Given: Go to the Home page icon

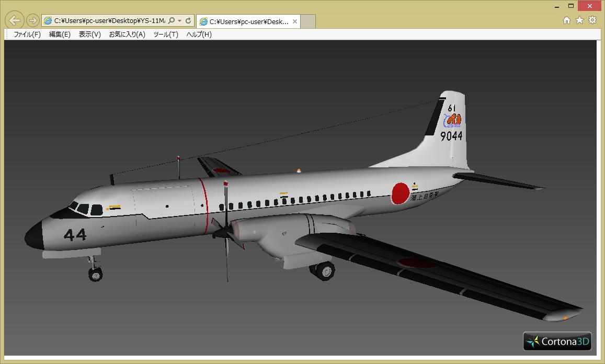Looking at the screenshot, I should click(x=567, y=20).
